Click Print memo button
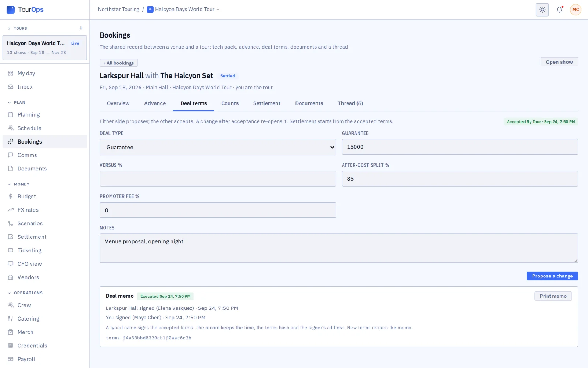The height and width of the screenshot is (368, 588). (x=553, y=296)
